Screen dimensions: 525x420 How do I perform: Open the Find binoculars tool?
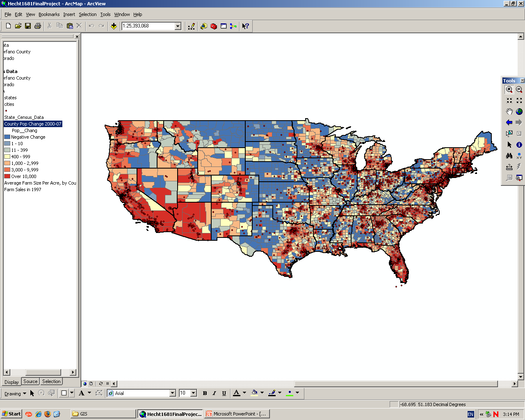coord(509,156)
